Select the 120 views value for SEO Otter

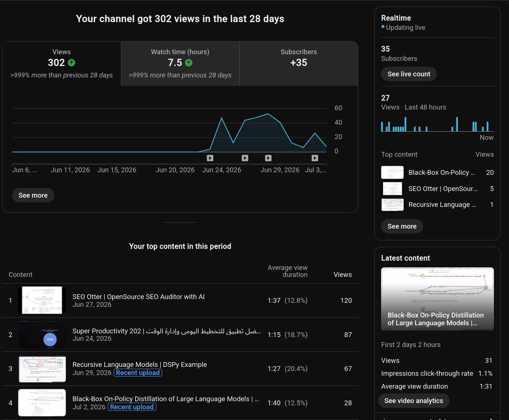point(346,301)
